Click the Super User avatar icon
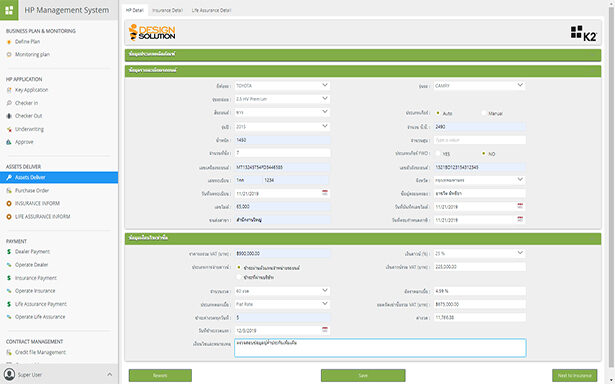 tap(9, 375)
